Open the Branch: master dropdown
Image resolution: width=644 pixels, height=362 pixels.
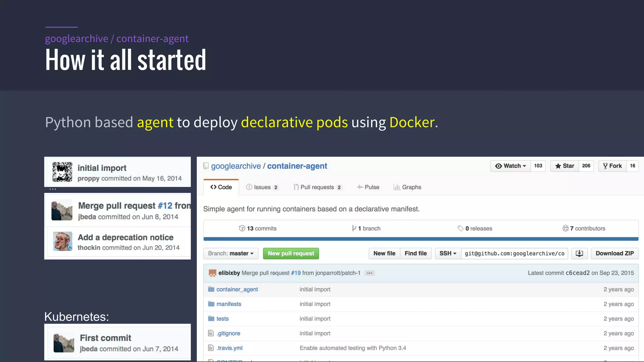coord(231,254)
